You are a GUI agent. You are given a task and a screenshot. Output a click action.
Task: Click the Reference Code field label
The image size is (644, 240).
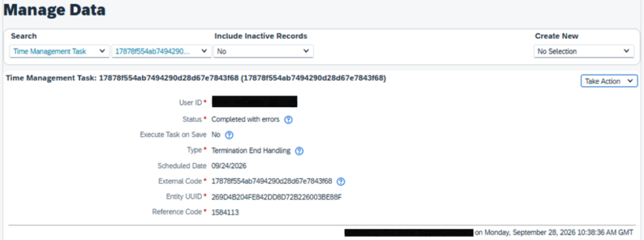coord(177,212)
